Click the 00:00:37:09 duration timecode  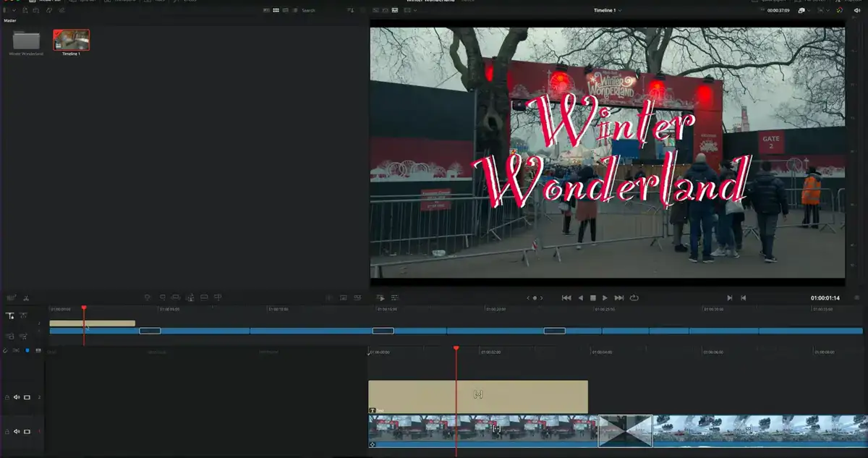pos(778,10)
